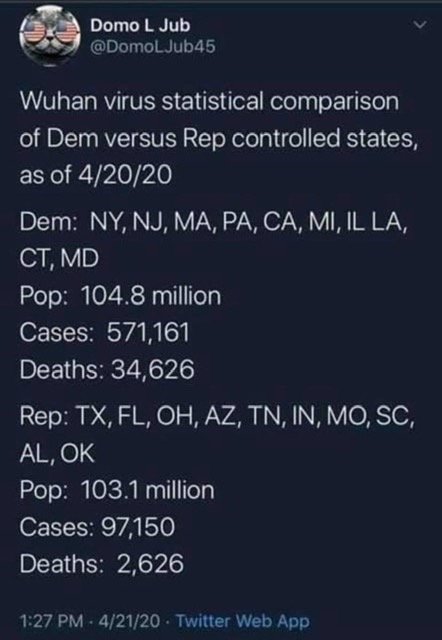
Task: Select the 'Cases: 97,150' figure
Action: (x=97, y=527)
